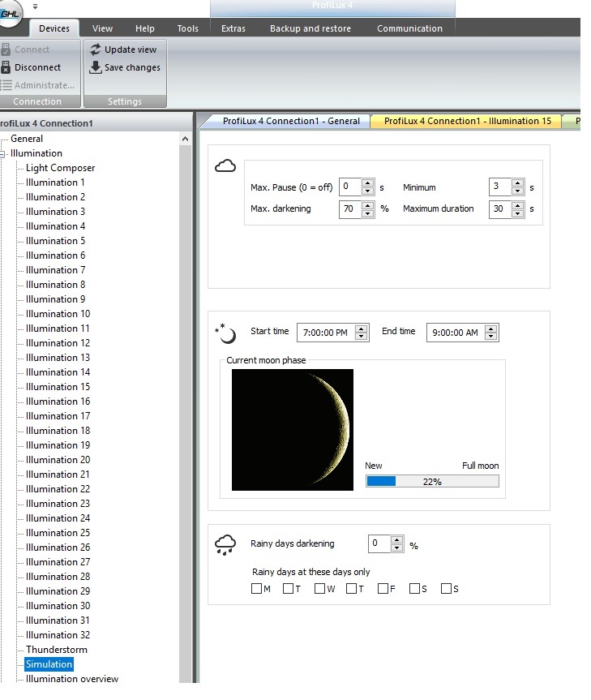
Task: Open the Help ribbon tab
Action: (145, 28)
